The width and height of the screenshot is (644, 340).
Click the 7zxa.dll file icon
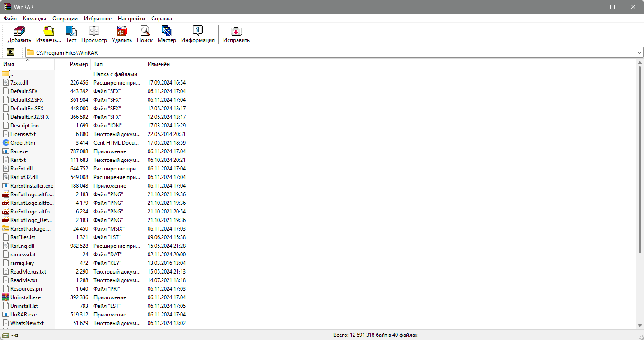6,83
